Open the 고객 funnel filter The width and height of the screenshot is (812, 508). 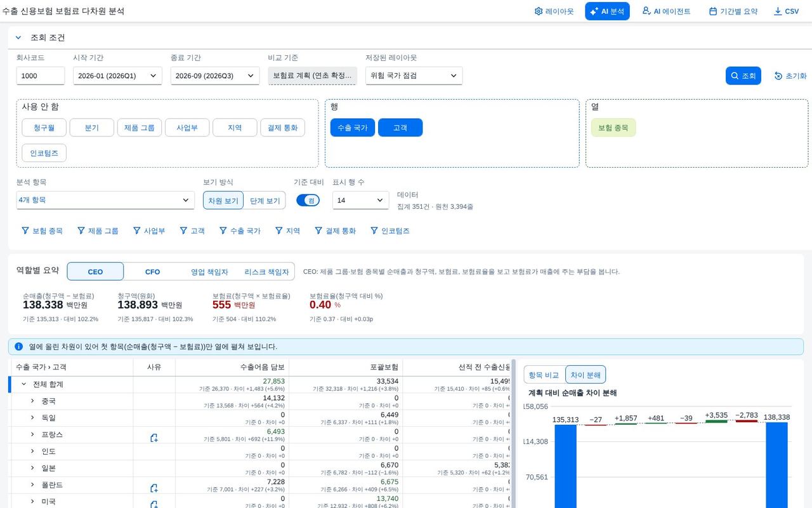click(192, 231)
